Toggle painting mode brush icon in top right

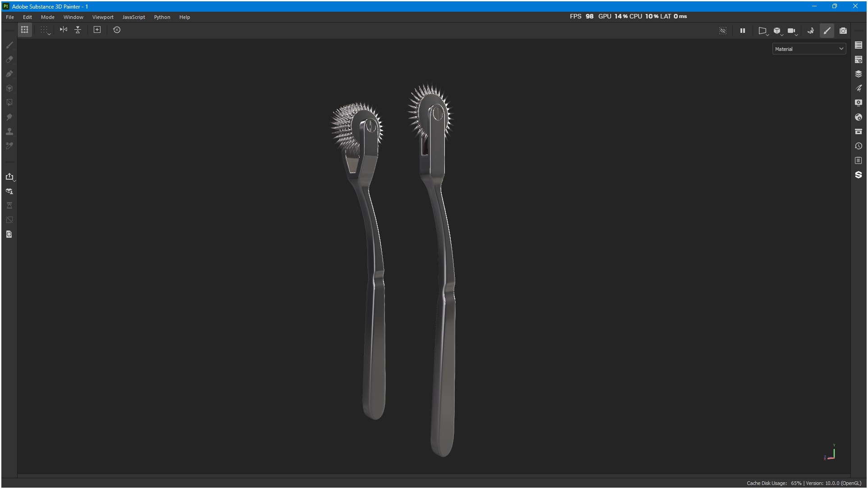[x=827, y=31]
